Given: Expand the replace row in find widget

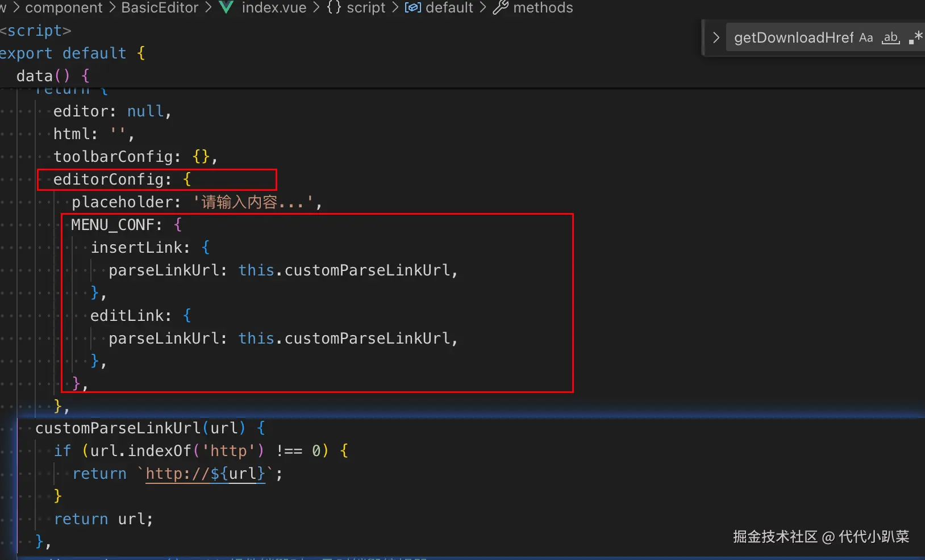Looking at the screenshot, I should (x=716, y=38).
